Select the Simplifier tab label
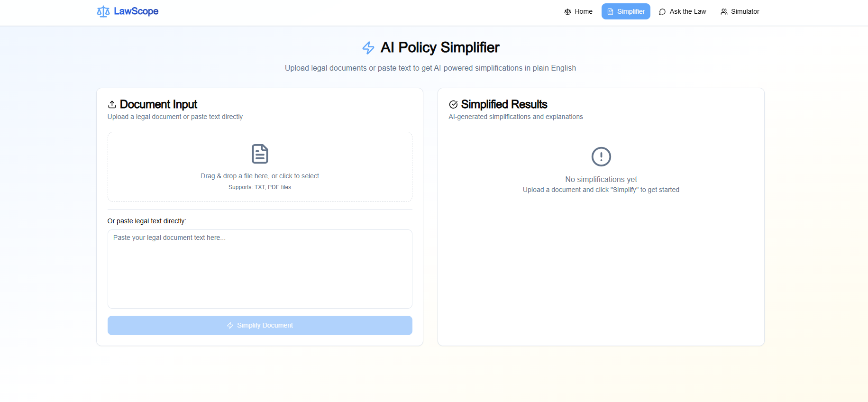This screenshot has width=868, height=402. tap(630, 12)
